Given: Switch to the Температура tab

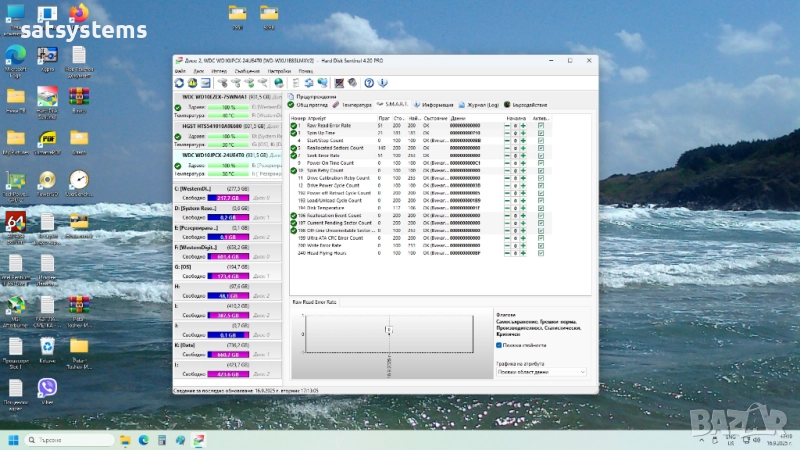Looking at the screenshot, I should click(x=354, y=104).
